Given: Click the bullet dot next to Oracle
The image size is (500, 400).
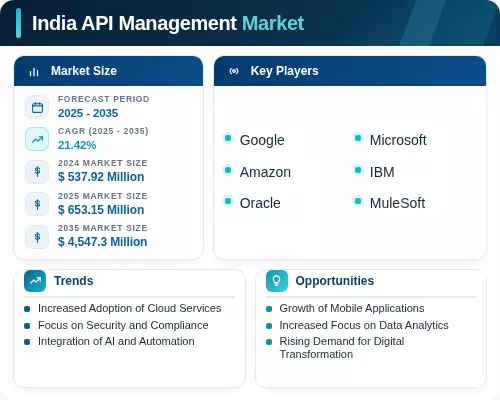Looking at the screenshot, I should click(x=228, y=201).
